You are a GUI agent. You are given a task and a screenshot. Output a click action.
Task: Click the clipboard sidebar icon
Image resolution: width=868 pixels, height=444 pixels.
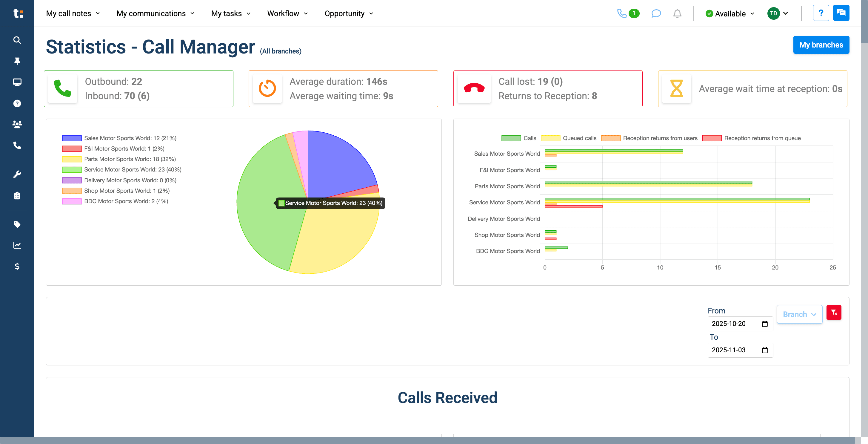click(x=17, y=195)
